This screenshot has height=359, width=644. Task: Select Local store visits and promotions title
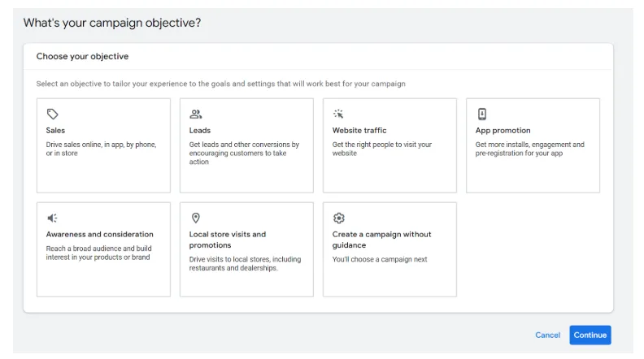tap(228, 240)
